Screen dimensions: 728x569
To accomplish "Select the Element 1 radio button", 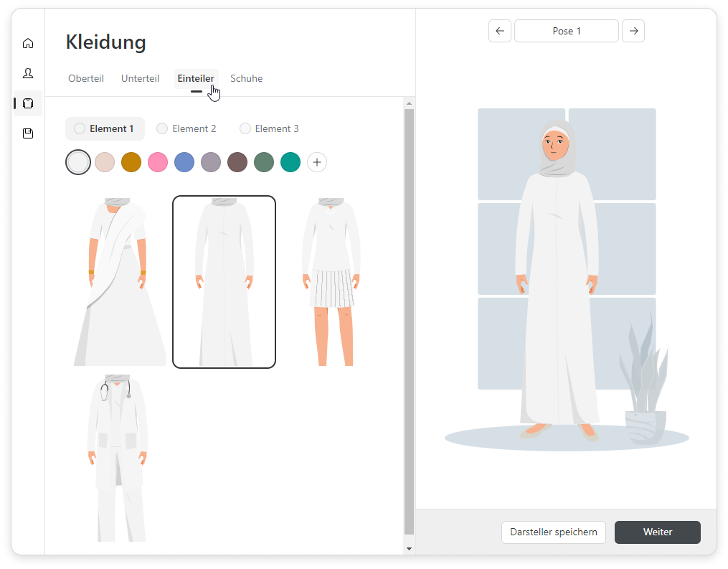I will pos(80,128).
